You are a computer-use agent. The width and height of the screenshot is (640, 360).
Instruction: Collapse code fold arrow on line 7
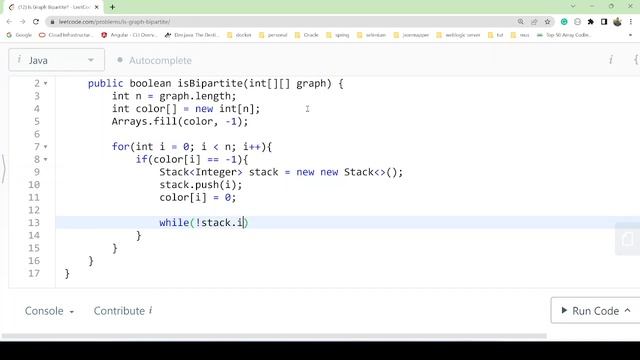pos(45,147)
